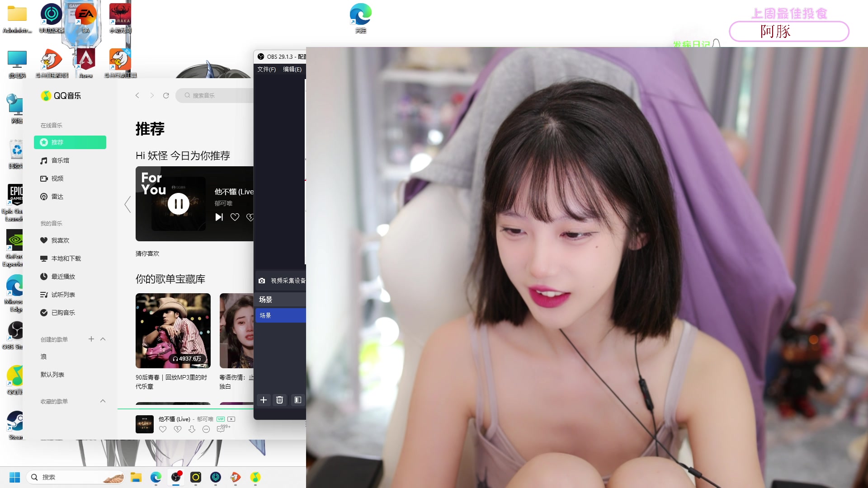
Task: Collapse the 收藏的歌单 section
Action: tap(103, 401)
